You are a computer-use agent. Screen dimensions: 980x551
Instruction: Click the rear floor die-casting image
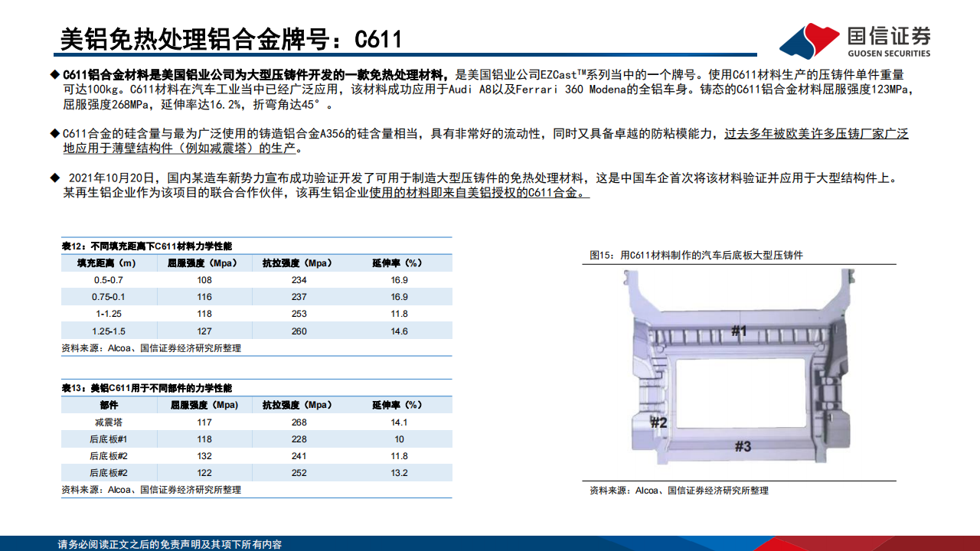pos(740,367)
